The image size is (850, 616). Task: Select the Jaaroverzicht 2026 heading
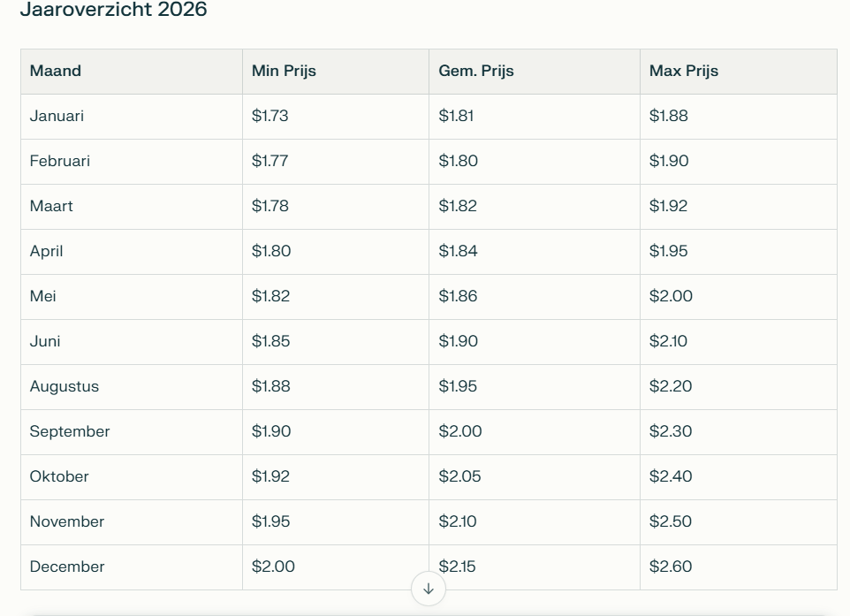[113, 11]
